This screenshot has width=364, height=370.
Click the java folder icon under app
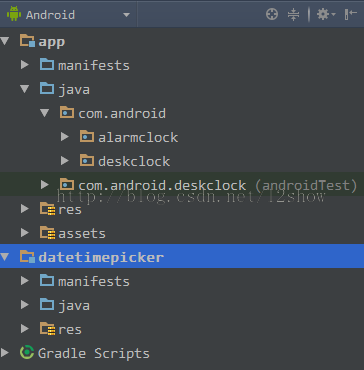point(47,88)
